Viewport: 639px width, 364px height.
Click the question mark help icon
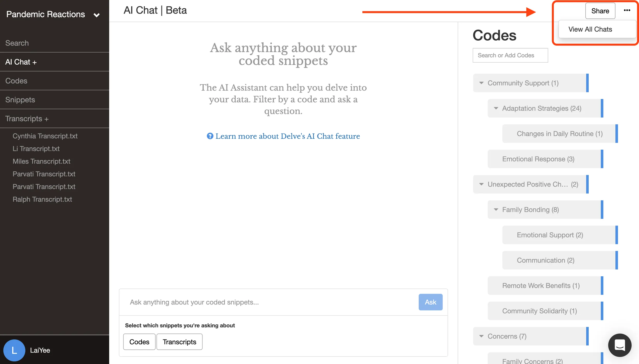tap(210, 136)
